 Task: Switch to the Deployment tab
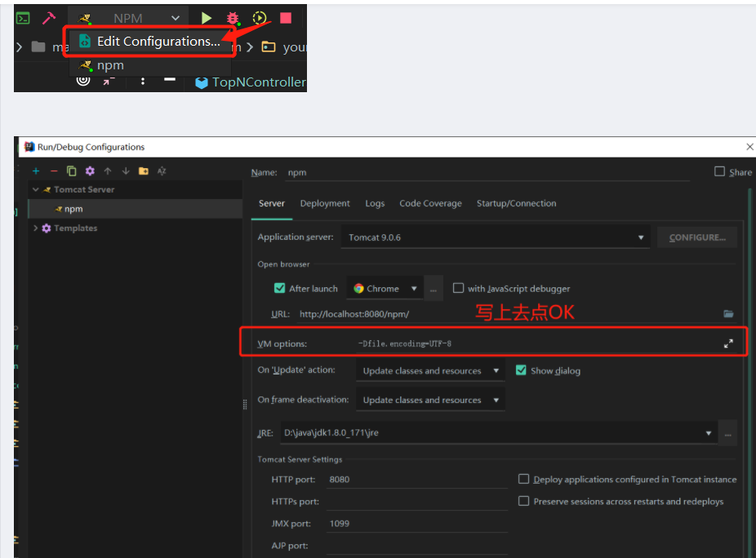point(325,204)
